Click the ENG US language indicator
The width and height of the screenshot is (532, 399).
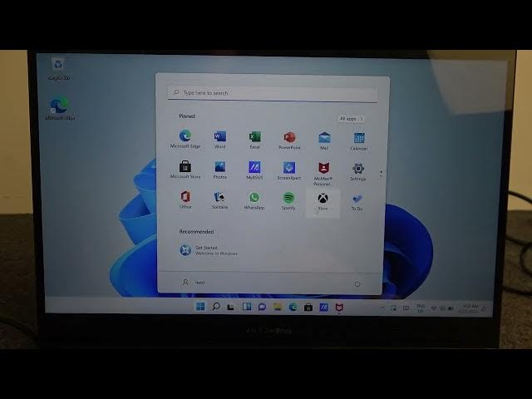click(421, 308)
